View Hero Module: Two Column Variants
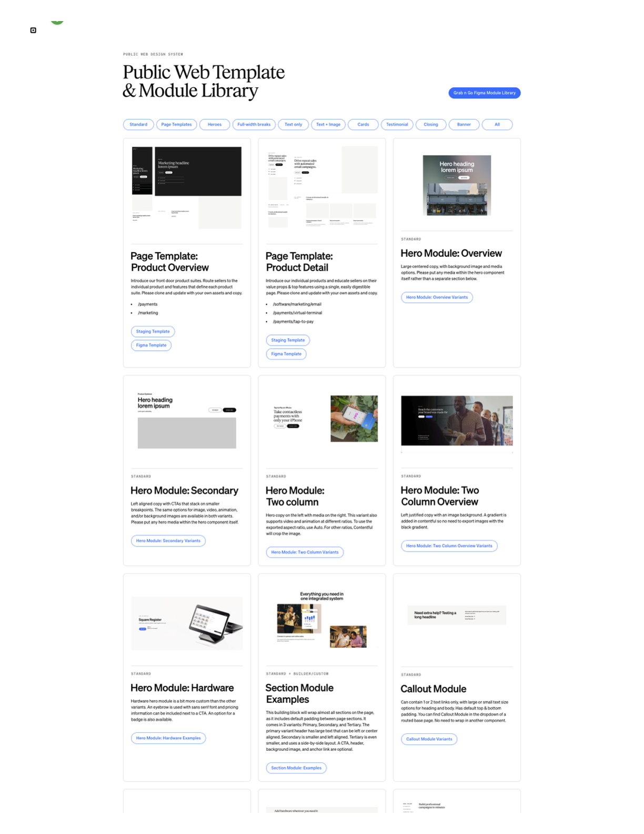This screenshot has height=834, width=644. point(305,552)
